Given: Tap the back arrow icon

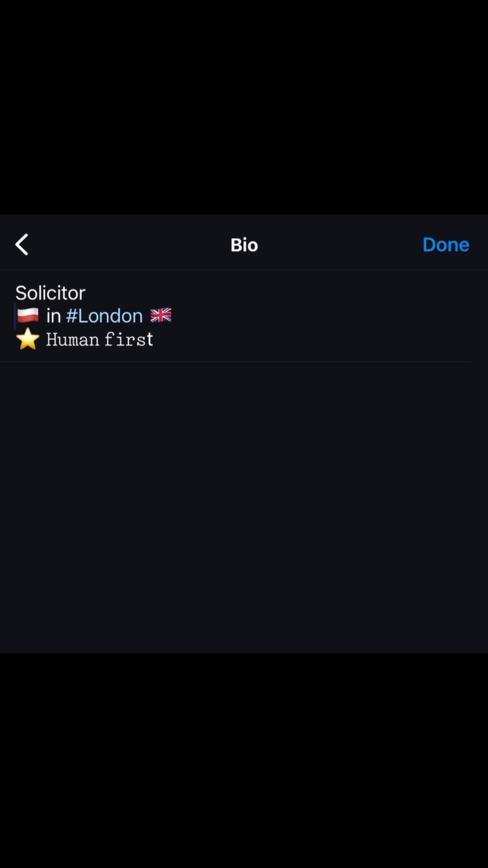Looking at the screenshot, I should click(22, 244).
